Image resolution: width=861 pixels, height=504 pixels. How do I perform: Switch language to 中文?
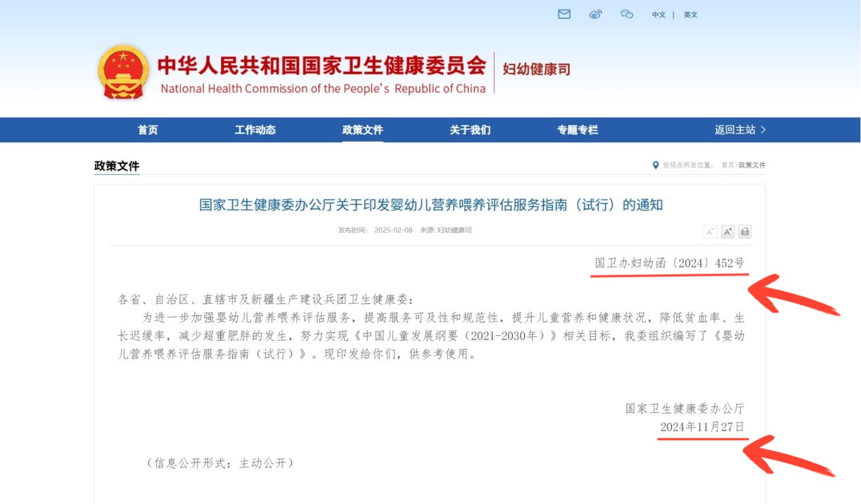pos(659,15)
